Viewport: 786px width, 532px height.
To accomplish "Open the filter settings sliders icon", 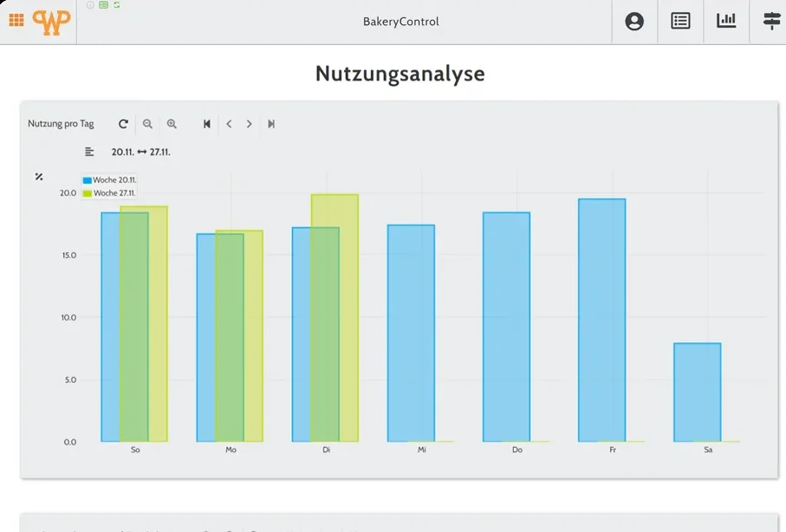I will [x=772, y=21].
